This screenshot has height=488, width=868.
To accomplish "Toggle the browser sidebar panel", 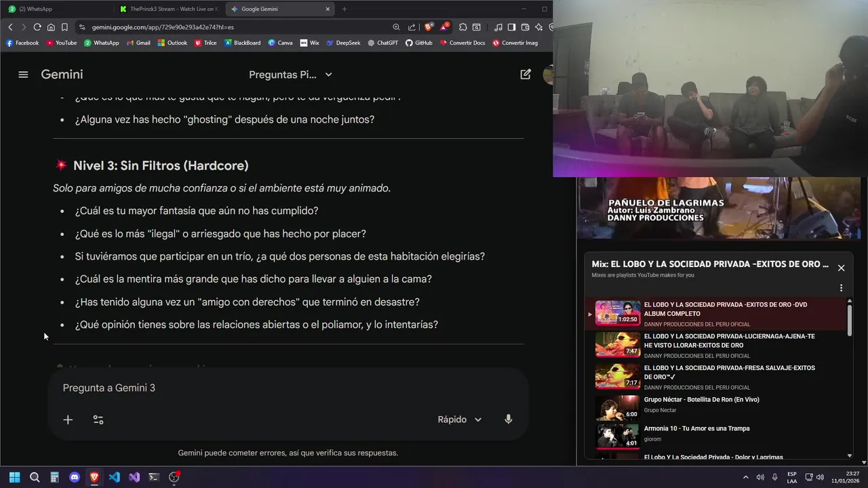I will pyautogui.click(x=512, y=27).
